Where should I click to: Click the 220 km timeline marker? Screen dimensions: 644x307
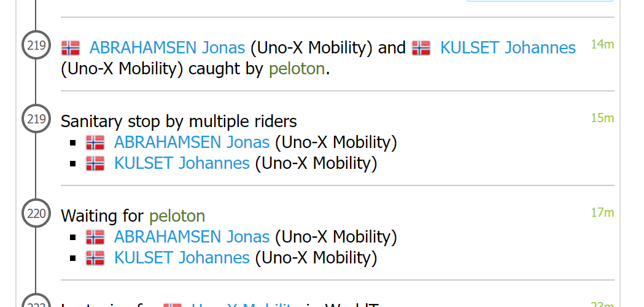point(37,213)
